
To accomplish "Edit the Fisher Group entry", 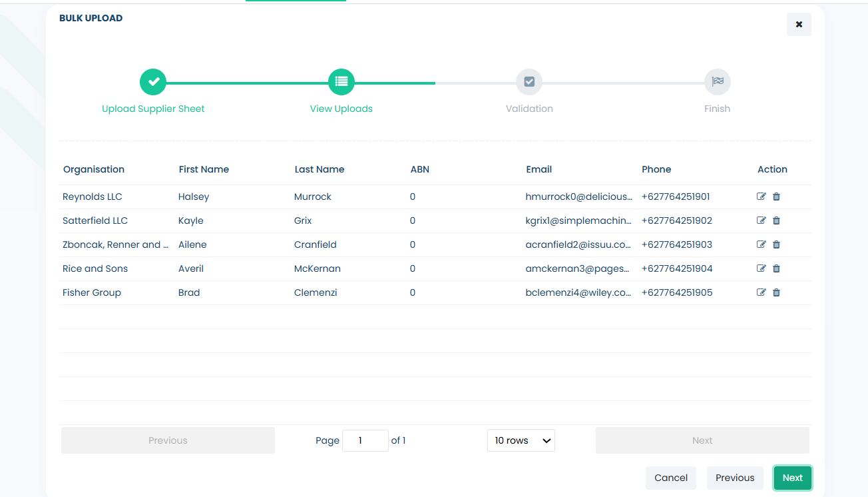I will click(761, 292).
